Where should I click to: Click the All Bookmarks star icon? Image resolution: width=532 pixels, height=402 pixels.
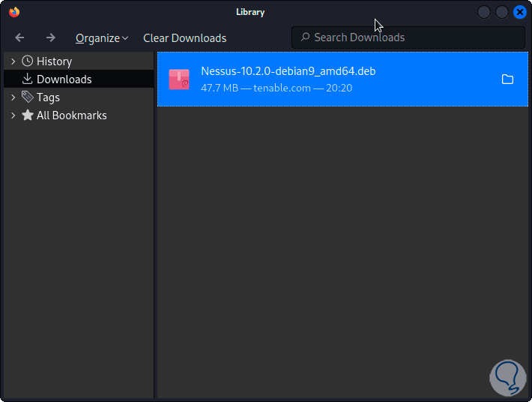(x=28, y=115)
